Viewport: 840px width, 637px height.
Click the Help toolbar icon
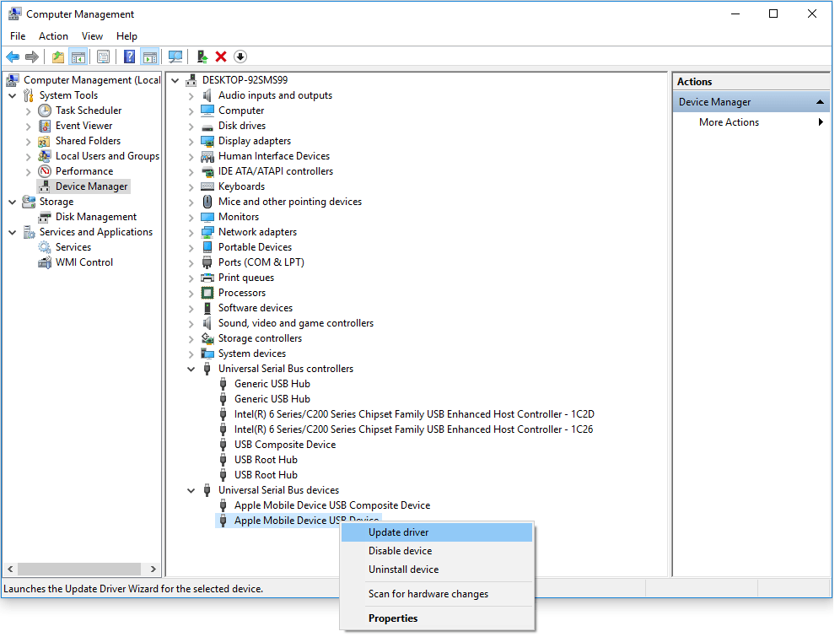130,57
